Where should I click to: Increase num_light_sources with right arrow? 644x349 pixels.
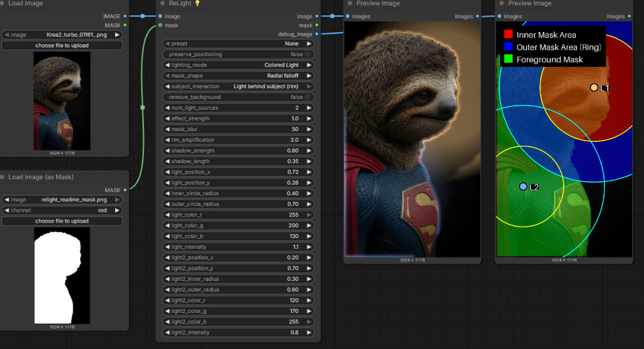click(309, 108)
